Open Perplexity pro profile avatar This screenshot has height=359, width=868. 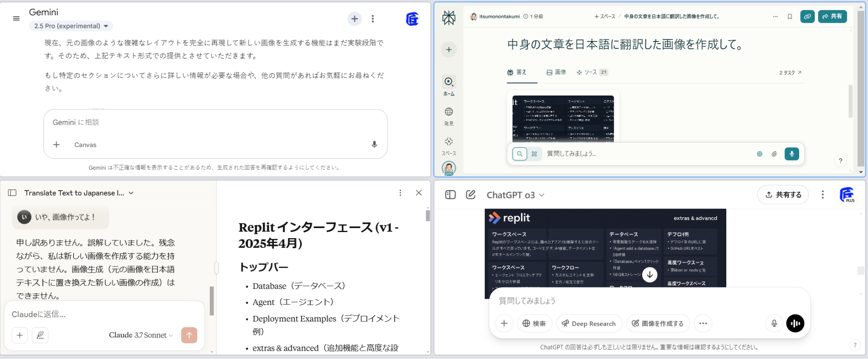coord(449,168)
